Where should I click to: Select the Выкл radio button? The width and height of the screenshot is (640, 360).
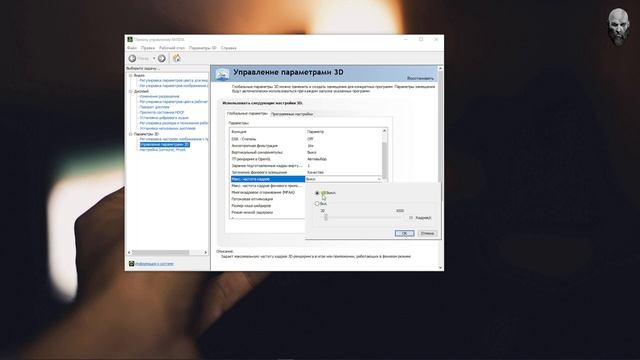[317, 193]
